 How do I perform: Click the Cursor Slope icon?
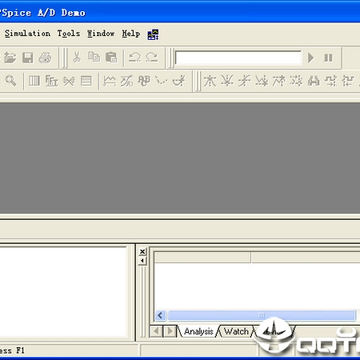point(245,81)
